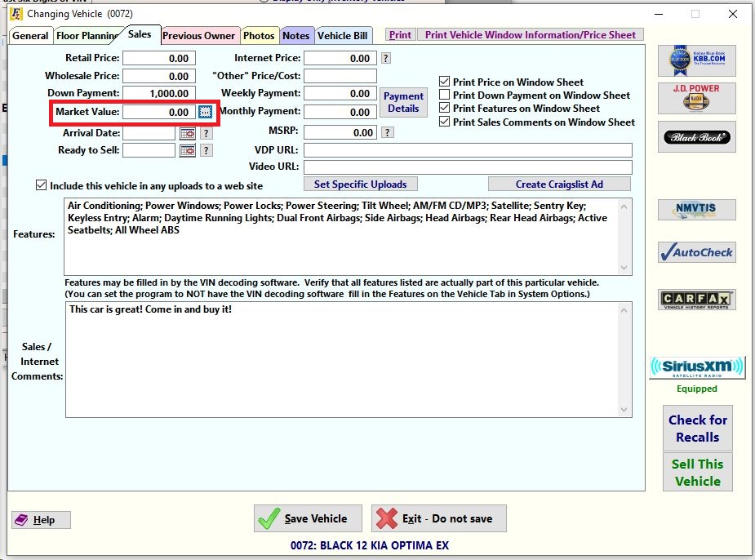The height and width of the screenshot is (560, 755).
Task: Run an AutoCheck history report
Action: [697, 251]
